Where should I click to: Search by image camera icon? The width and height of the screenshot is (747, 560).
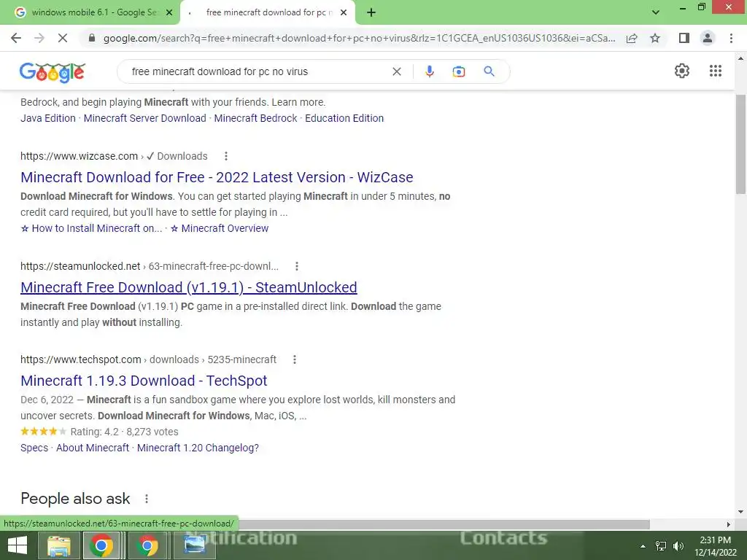459,71
